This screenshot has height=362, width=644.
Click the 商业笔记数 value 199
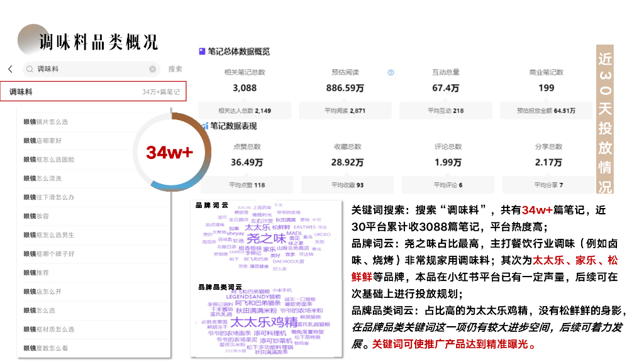[x=547, y=88]
